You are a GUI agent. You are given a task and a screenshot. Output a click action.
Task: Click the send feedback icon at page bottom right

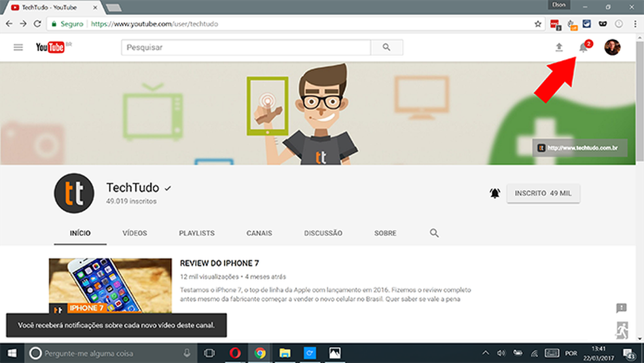621,308
